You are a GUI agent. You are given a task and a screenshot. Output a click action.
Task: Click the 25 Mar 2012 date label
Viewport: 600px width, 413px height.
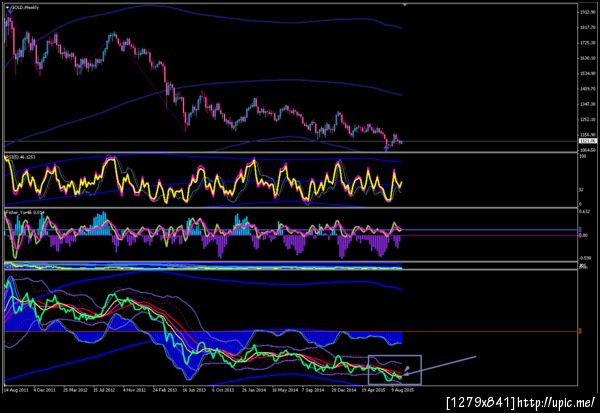[x=75, y=390]
